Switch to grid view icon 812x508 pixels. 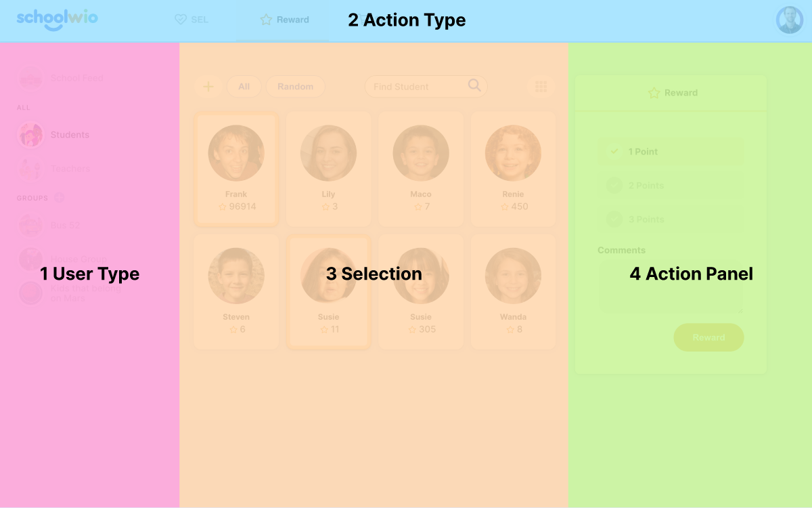(x=541, y=87)
